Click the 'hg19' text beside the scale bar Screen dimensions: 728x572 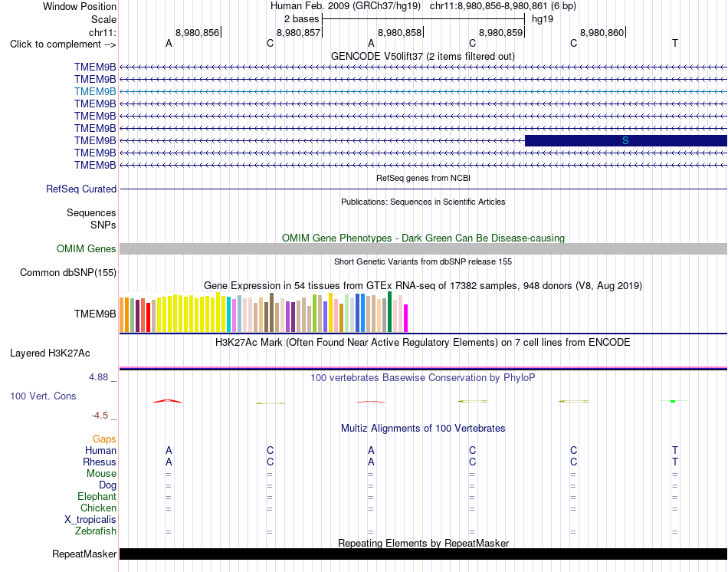pyautogui.click(x=543, y=19)
